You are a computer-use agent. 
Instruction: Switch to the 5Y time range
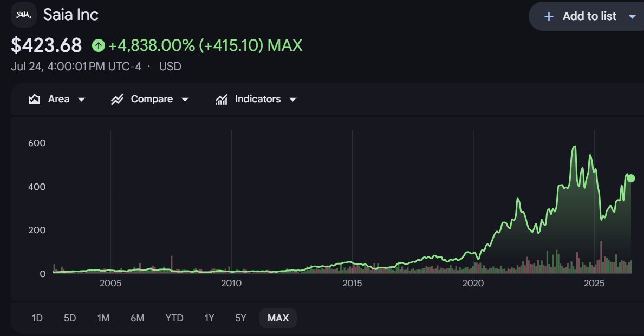(240, 318)
